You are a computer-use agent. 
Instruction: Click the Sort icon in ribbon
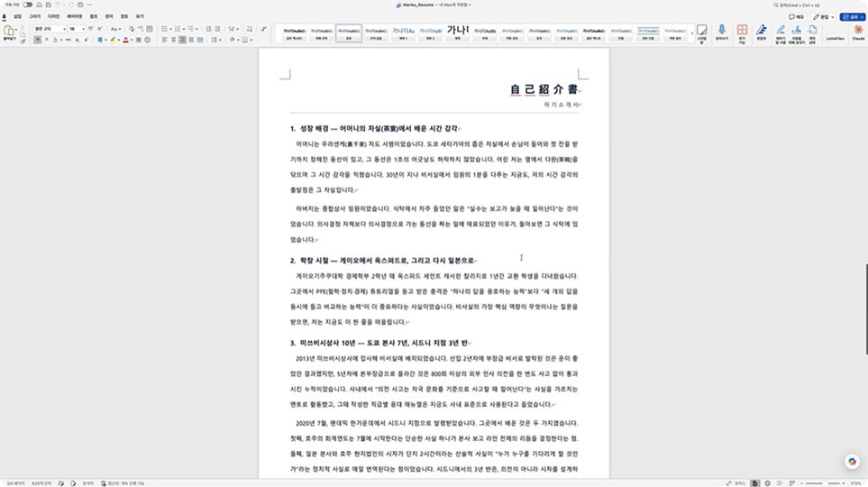tap(249, 29)
